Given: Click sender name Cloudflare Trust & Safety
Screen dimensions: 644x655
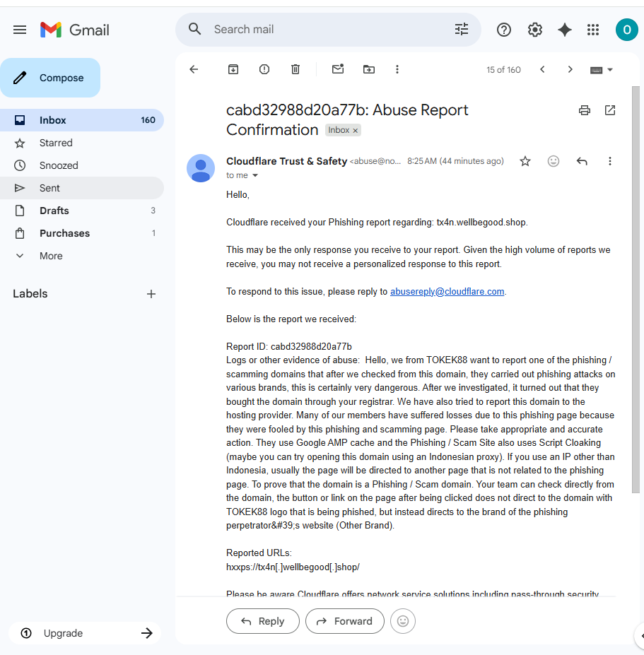Looking at the screenshot, I should (x=287, y=161).
